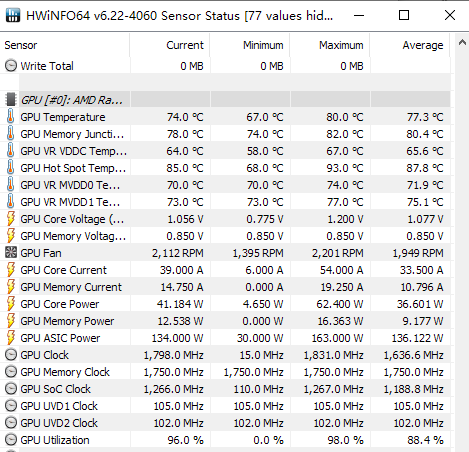Viewport: 469px width, 452px height.
Task: Click the scrollbar up arrow
Action: pyautogui.click(x=462, y=42)
